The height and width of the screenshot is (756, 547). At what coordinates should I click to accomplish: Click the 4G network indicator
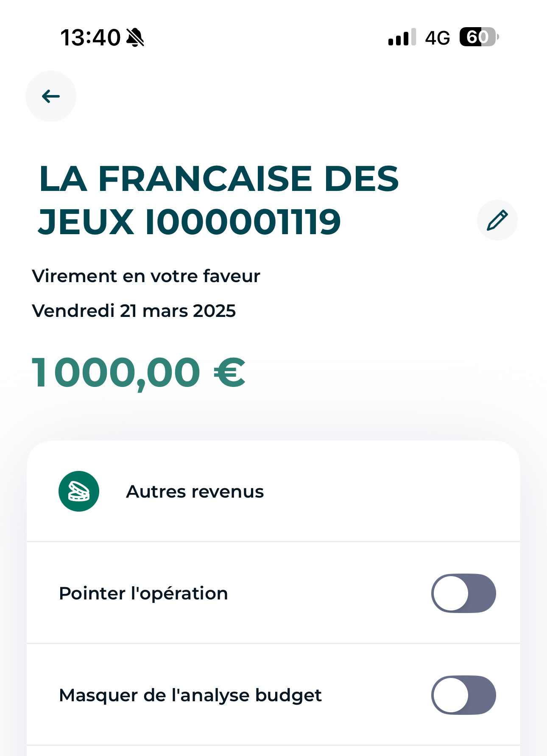[x=437, y=38]
